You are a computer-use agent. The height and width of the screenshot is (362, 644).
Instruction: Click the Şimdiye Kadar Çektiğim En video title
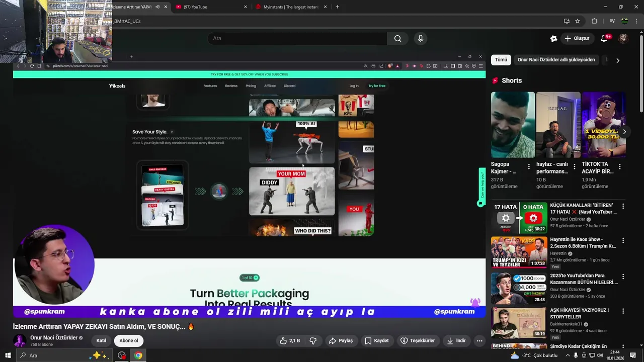(578, 346)
